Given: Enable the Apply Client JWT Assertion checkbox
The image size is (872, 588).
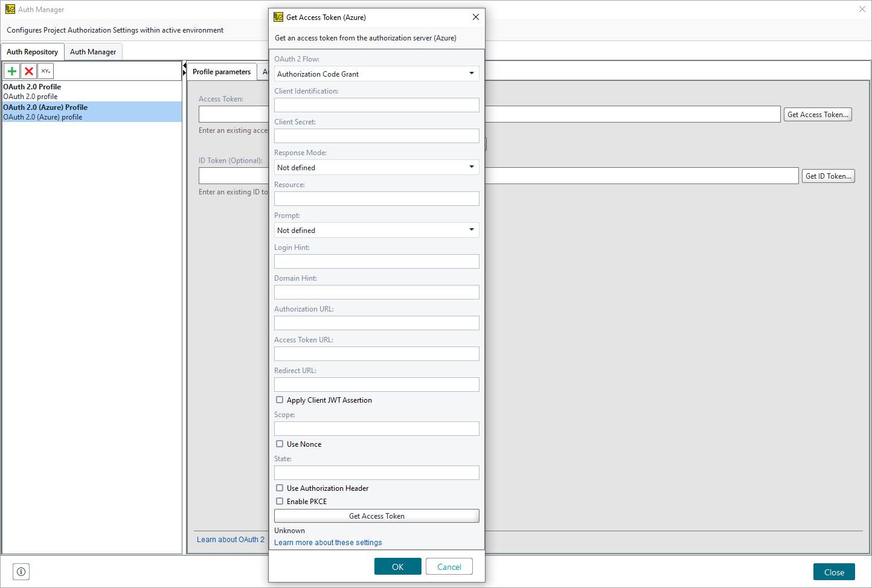Looking at the screenshot, I should [280, 400].
